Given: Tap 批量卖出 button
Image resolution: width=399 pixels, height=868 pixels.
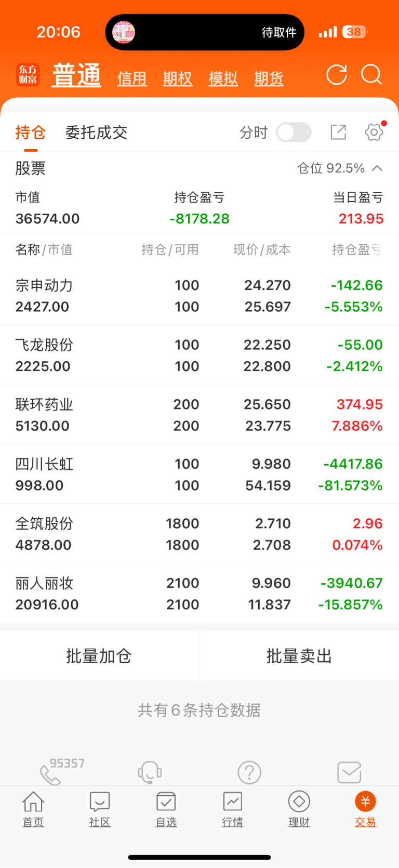Looking at the screenshot, I should (299, 656).
